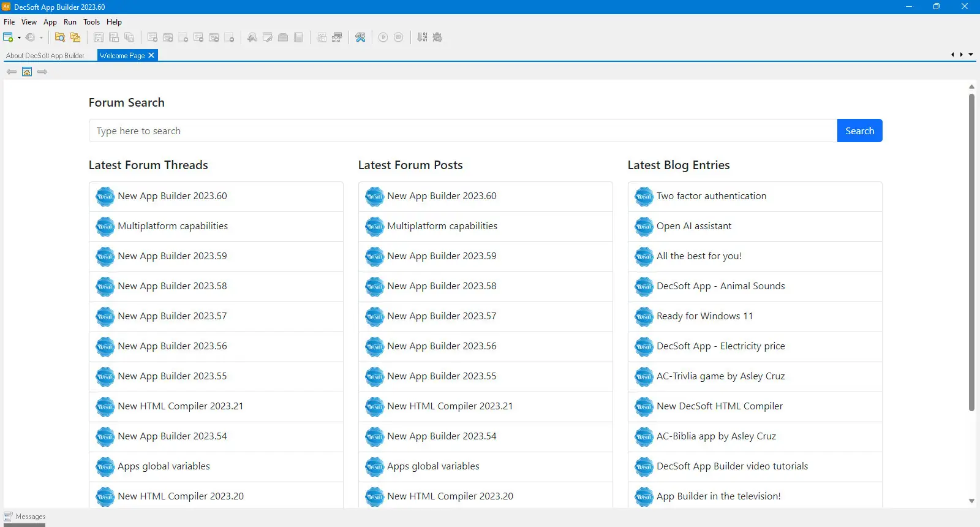Go forward with the right arrow icon
Image resolution: width=980 pixels, height=527 pixels.
pos(42,72)
